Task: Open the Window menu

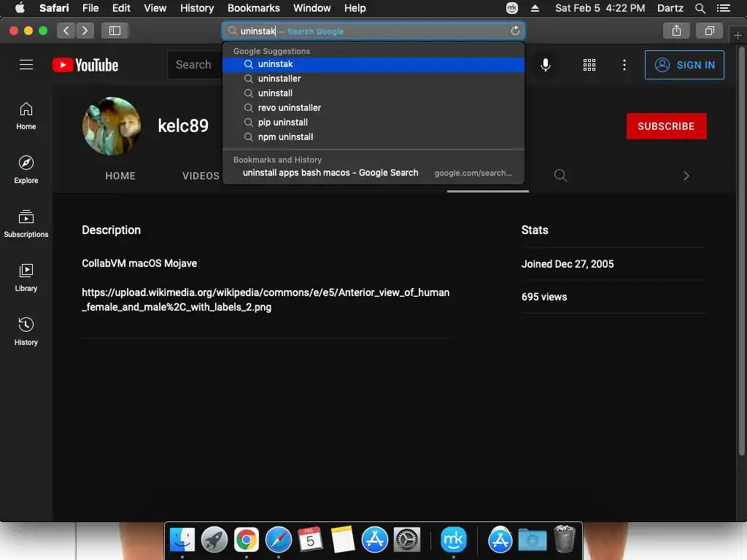Action: 312,8
